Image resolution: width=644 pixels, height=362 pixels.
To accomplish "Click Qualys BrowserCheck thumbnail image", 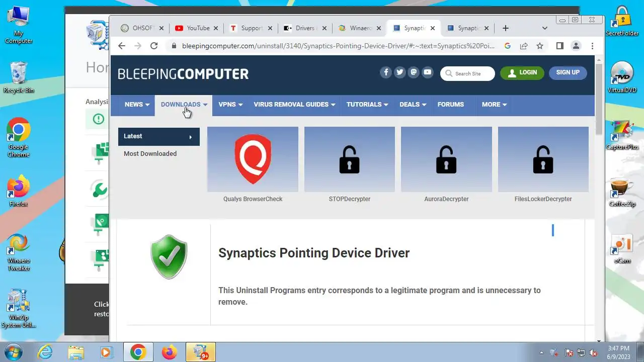I will 253,159.
